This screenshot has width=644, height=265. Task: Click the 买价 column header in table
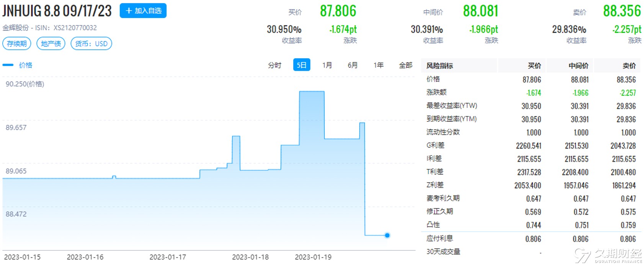(x=534, y=66)
